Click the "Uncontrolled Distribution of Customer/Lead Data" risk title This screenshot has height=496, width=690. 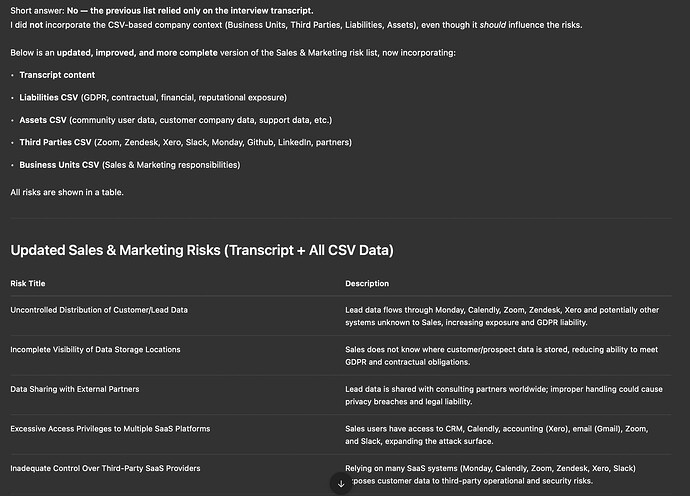point(99,310)
